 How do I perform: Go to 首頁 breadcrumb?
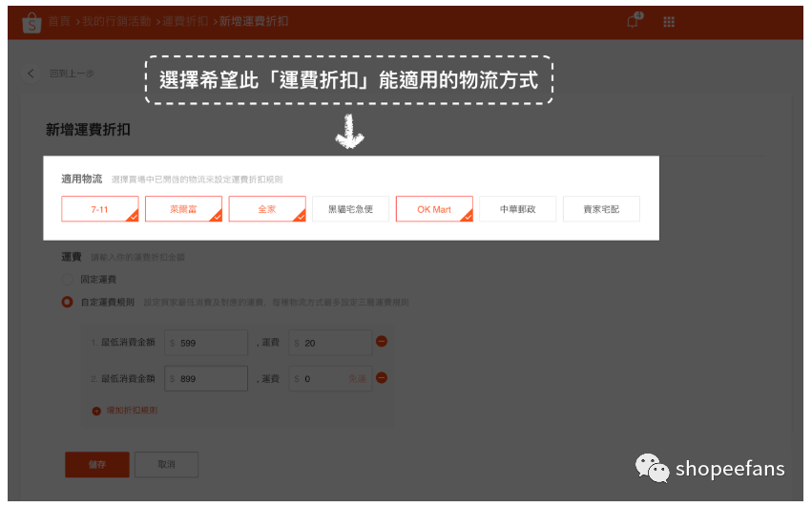(59, 21)
